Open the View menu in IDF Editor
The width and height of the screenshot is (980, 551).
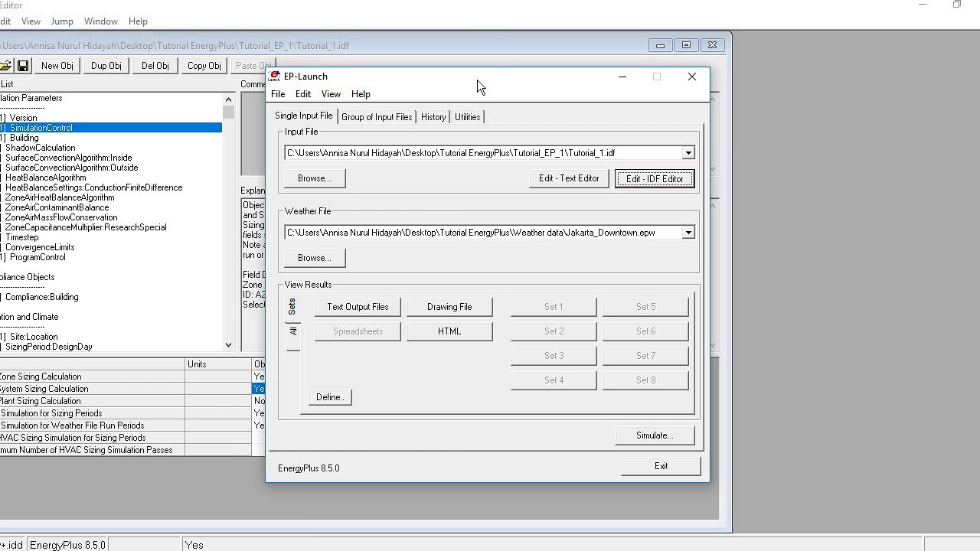click(31, 21)
